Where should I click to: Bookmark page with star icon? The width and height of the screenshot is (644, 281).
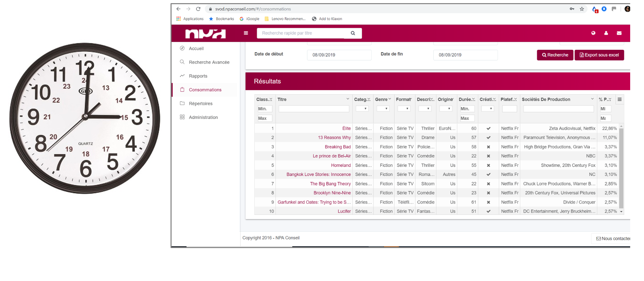point(582,9)
